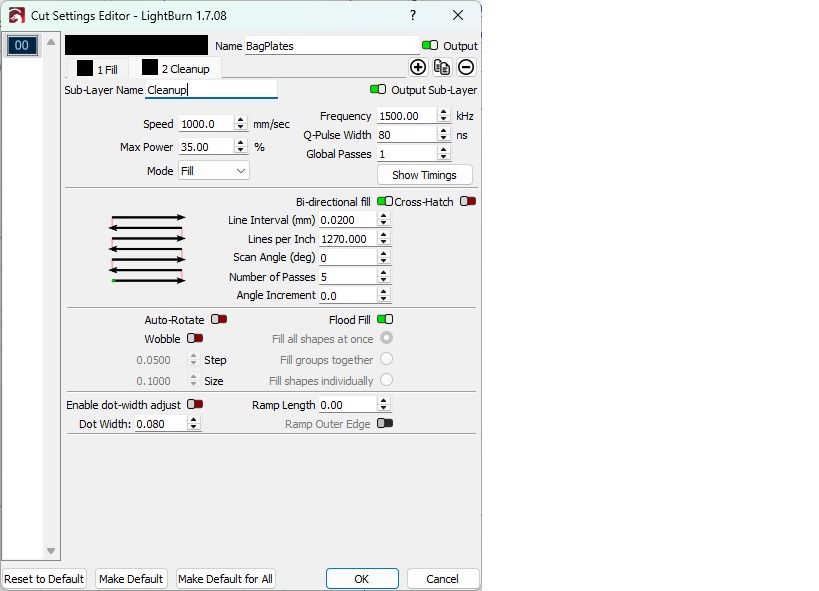
Task: Adjust Dot Width stepper
Action: coord(193,423)
